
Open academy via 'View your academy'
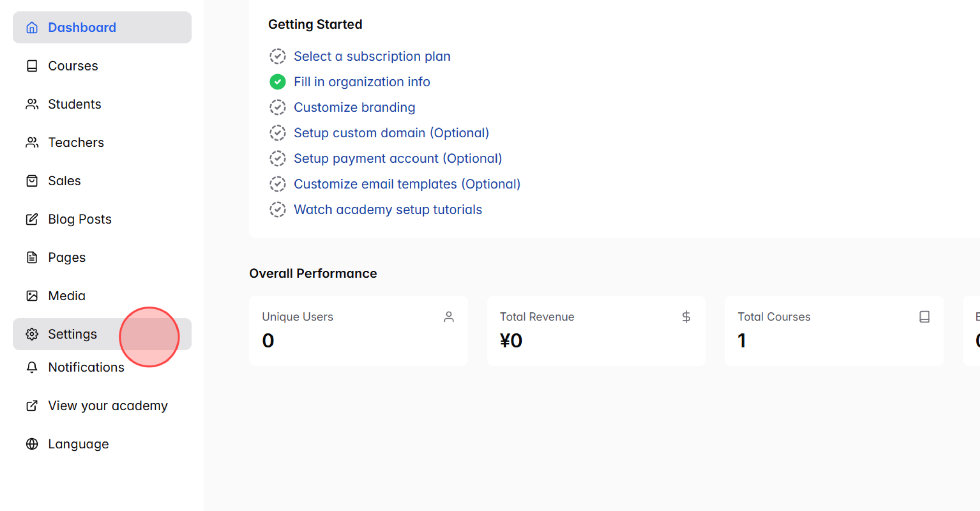tap(108, 405)
